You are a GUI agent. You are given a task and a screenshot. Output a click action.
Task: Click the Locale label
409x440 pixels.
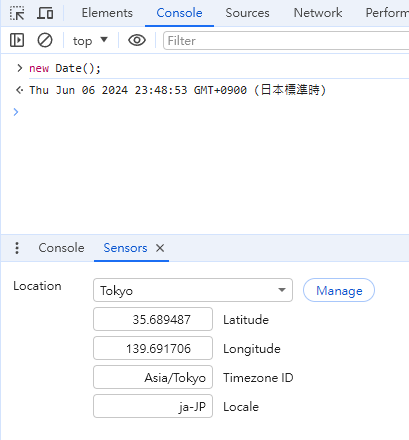coord(241,407)
